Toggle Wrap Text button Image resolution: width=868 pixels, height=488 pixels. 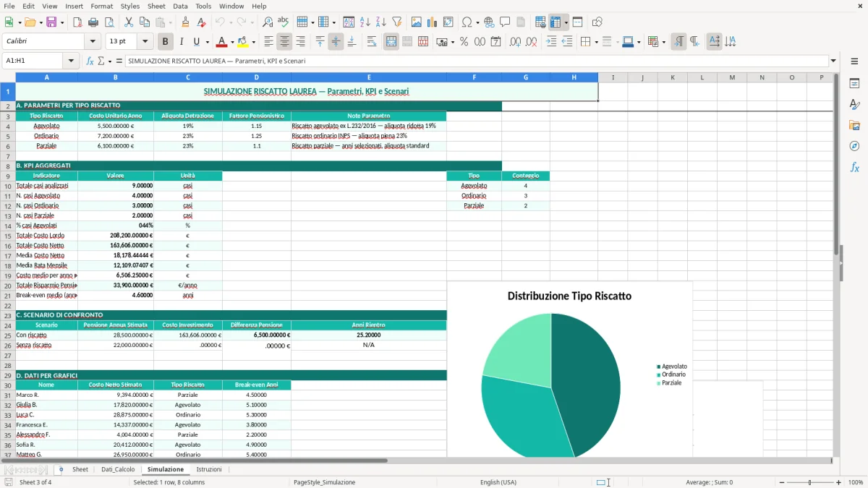tap(372, 42)
